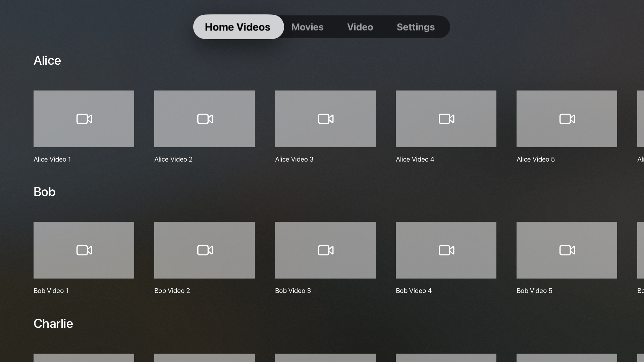
Task: Click the camera icon on Bob Video 5
Action: 567,250
